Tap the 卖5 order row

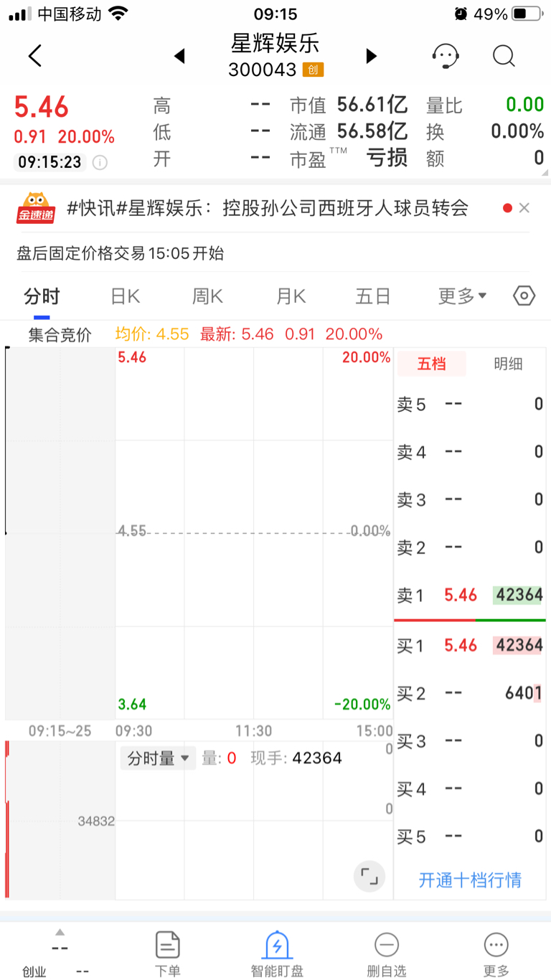click(x=470, y=404)
